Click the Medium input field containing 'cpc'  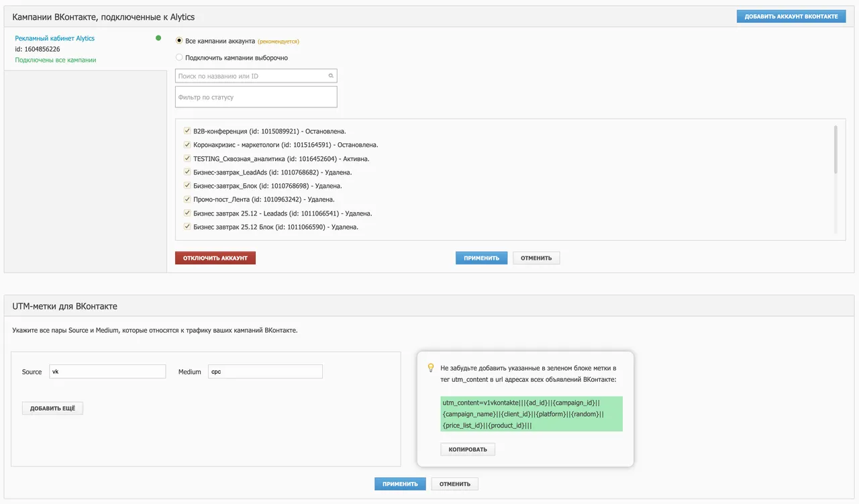point(264,372)
